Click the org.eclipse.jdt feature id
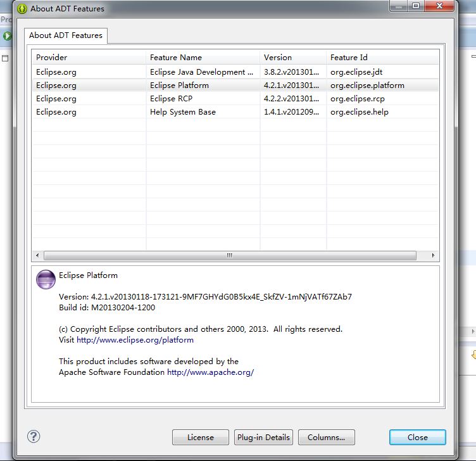Screen dimensions: 476x461 (x=356, y=72)
